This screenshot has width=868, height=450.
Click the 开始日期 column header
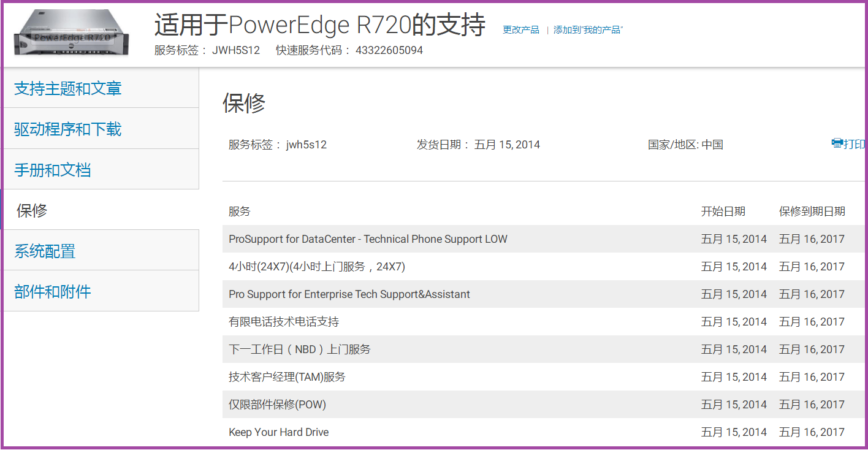[723, 212]
